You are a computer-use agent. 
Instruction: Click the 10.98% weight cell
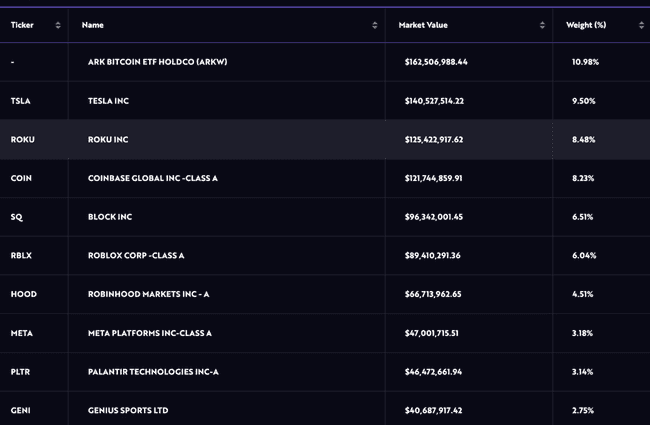(x=585, y=62)
